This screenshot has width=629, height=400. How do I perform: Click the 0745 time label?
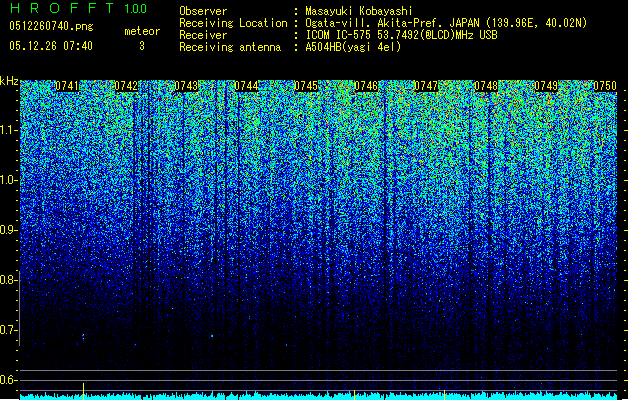pyautogui.click(x=306, y=86)
